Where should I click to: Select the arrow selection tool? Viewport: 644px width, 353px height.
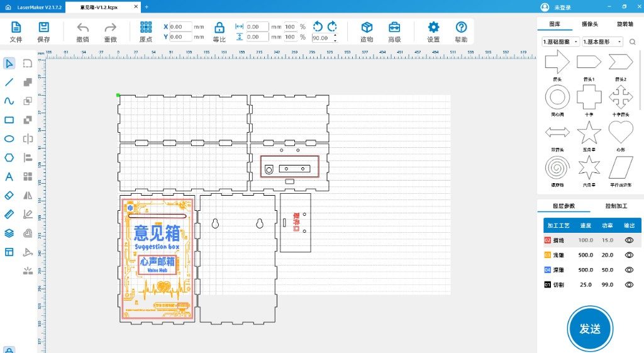pyautogui.click(x=9, y=64)
